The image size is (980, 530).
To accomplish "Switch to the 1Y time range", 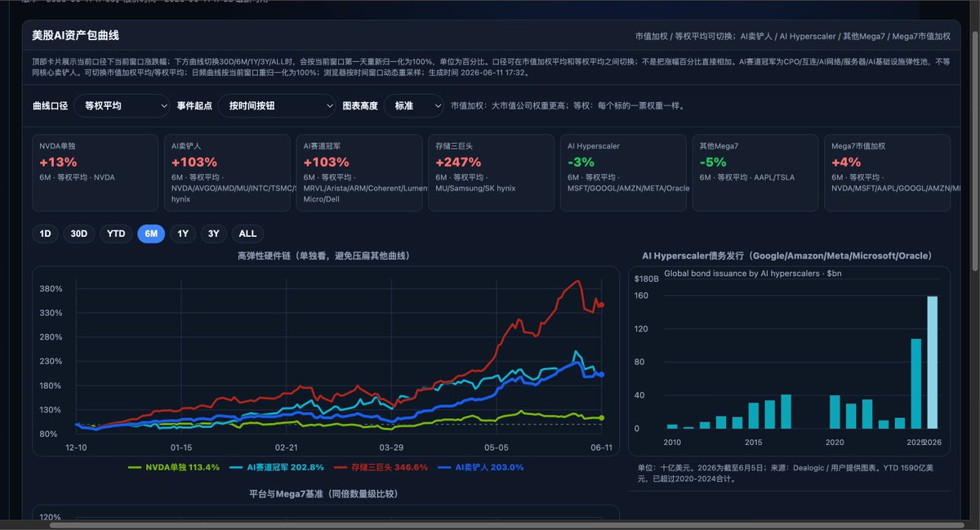I will point(183,234).
